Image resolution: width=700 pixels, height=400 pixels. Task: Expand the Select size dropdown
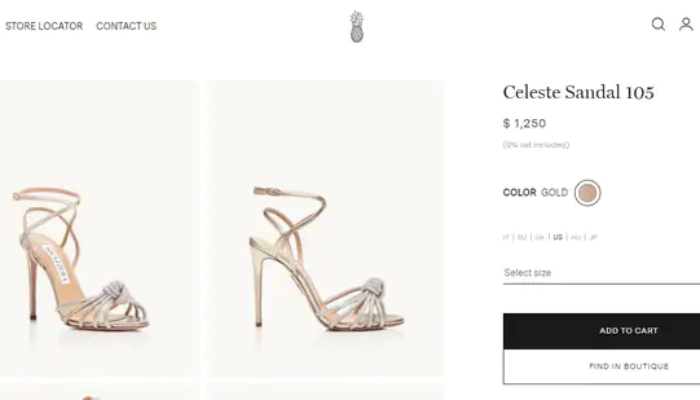point(600,273)
